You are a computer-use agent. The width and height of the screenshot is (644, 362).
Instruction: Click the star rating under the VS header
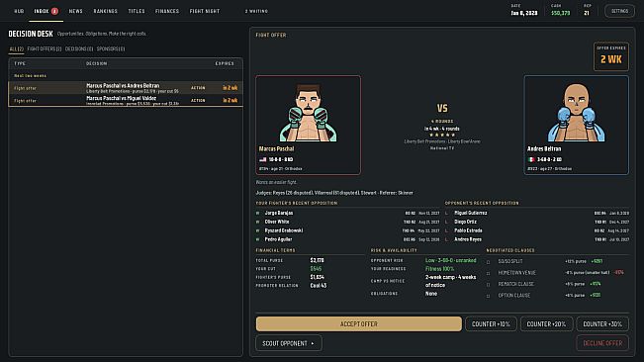coord(442,135)
